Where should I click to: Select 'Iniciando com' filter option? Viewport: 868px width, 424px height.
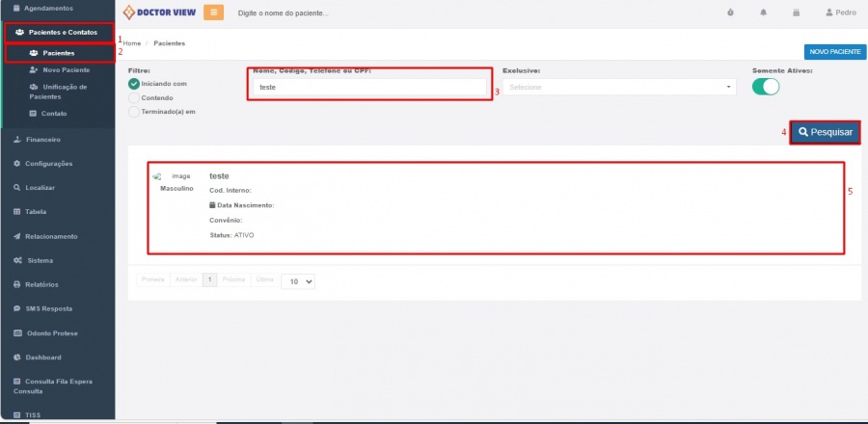134,84
